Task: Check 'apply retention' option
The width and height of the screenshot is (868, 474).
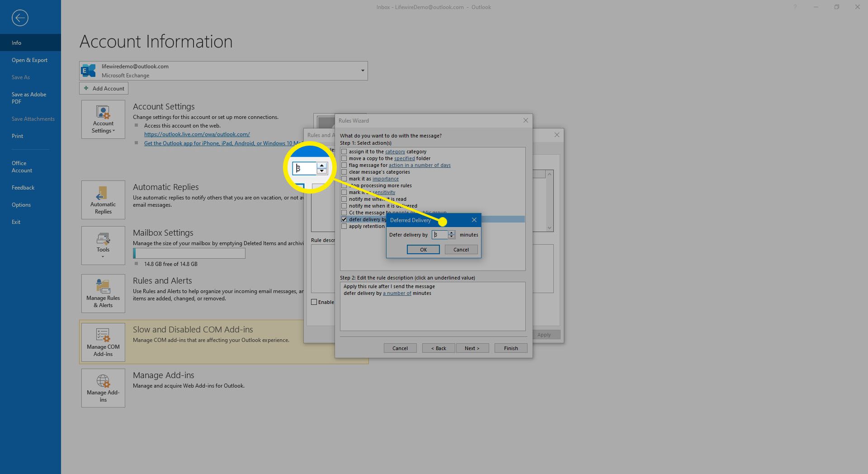Action: pyautogui.click(x=344, y=226)
